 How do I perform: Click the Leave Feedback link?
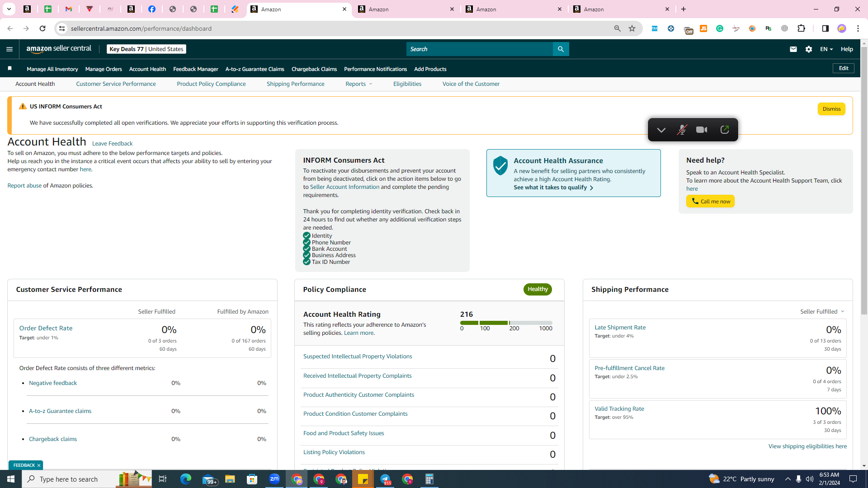point(113,144)
